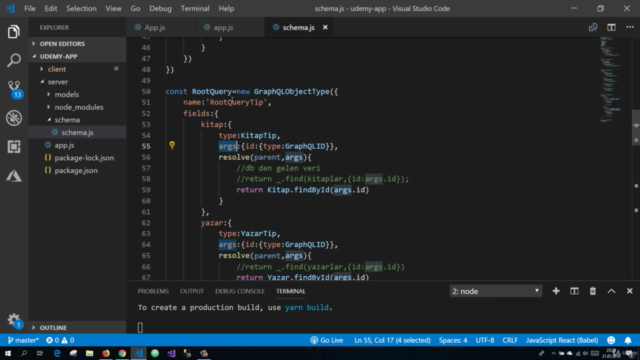Viewport: 640px width, 360px height.
Task: Click the master branch indicator
Action: point(23,340)
